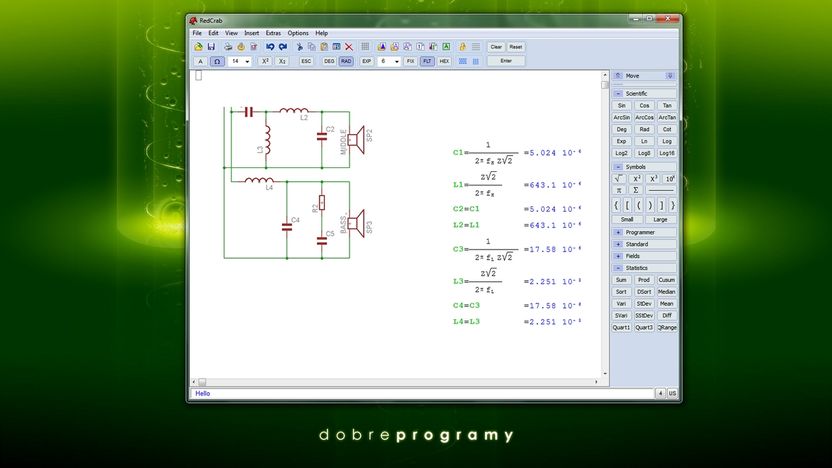
Task: Click the US indicator in status bar
Action: pos(672,393)
